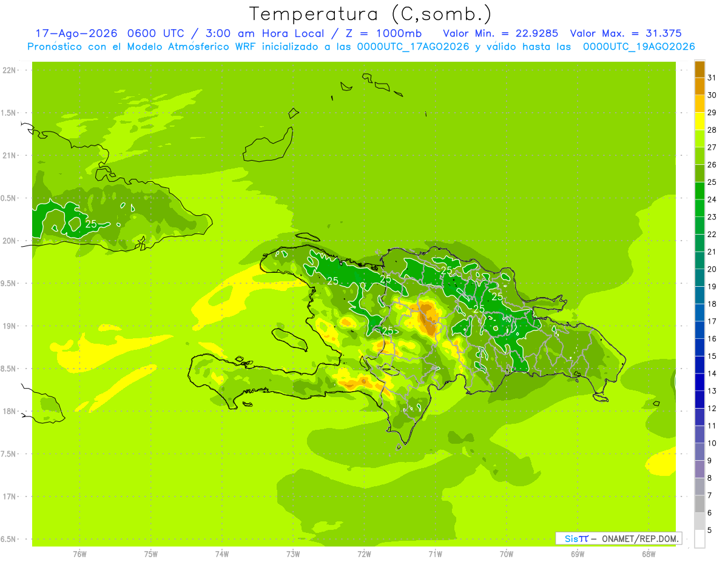Image resolution: width=728 pixels, height=562 pixels.
Task: Click the Valor Max. = 31.375 text
Action: point(626,33)
